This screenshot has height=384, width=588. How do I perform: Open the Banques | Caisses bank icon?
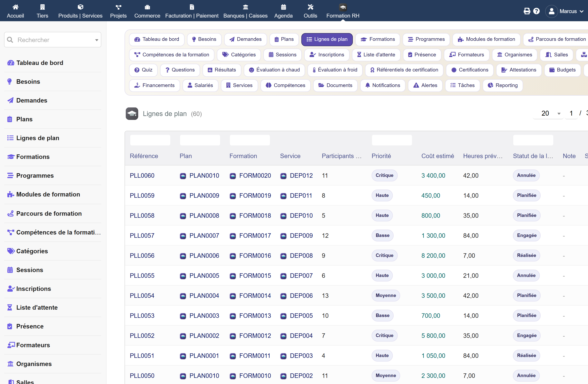(245, 7)
